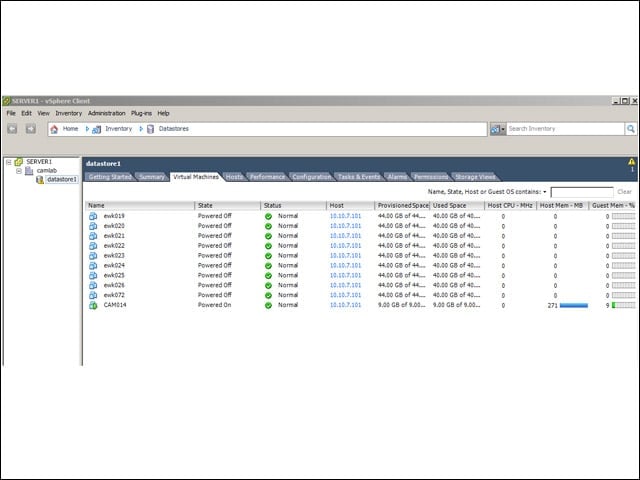The height and width of the screenshot is (480, 640).
Task: Sort by the State column header
Action: point(227,206)
